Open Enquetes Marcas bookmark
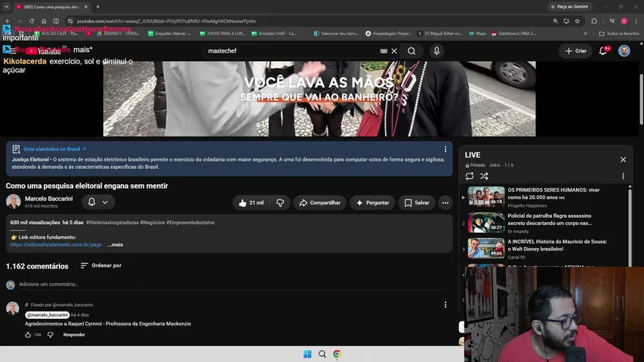644x362 pixels. point(170,33)
